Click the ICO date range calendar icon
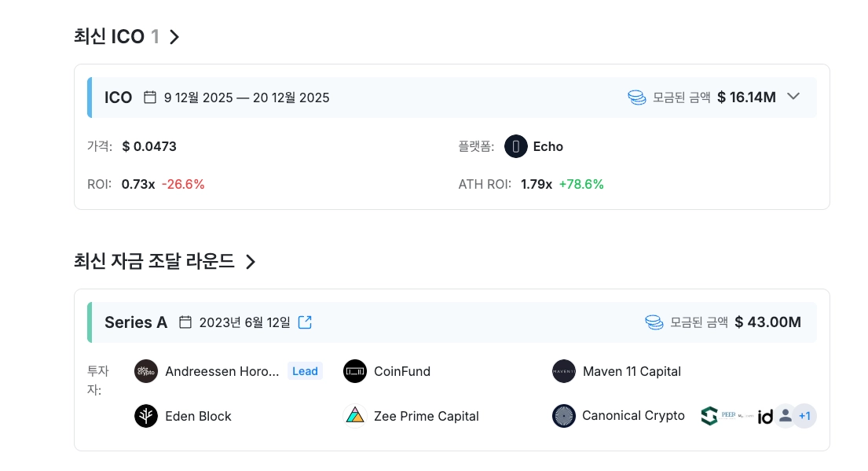Screen dimensions: 868x471 [150, 98]
